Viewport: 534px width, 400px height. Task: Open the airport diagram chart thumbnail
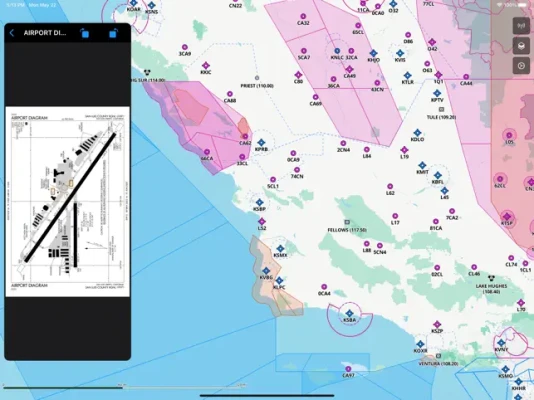pos(68,202)
